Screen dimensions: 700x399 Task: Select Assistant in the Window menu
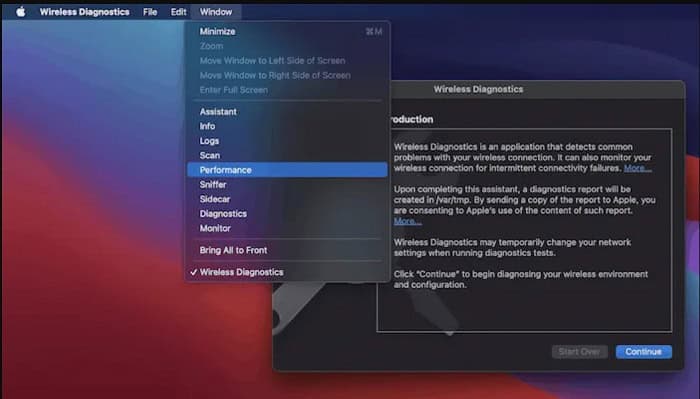point(287,112)
